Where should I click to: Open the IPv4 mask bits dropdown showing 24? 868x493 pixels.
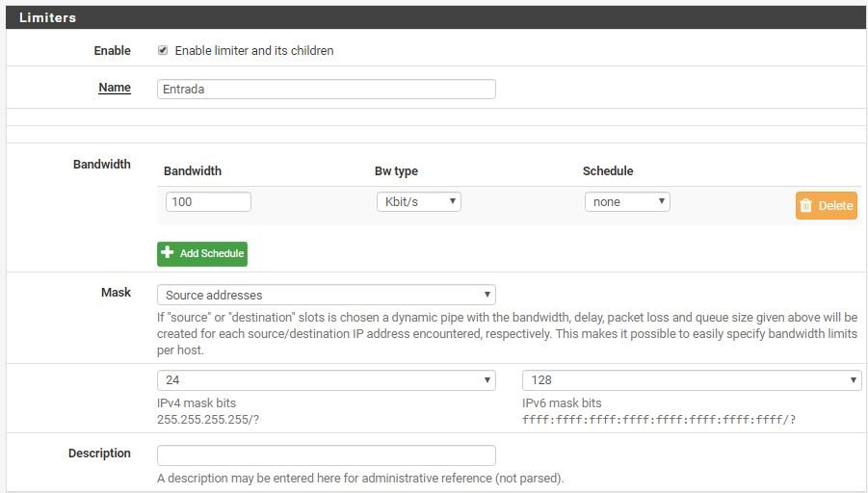326,380
